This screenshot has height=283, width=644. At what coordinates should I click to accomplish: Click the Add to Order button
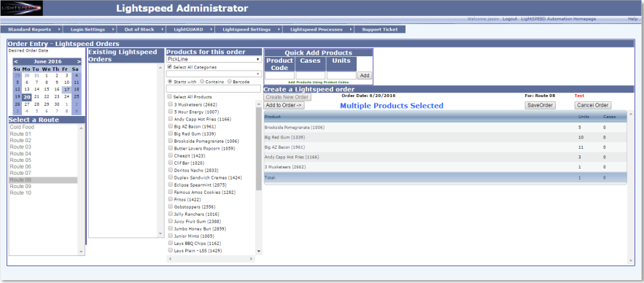tap(284, 106)
